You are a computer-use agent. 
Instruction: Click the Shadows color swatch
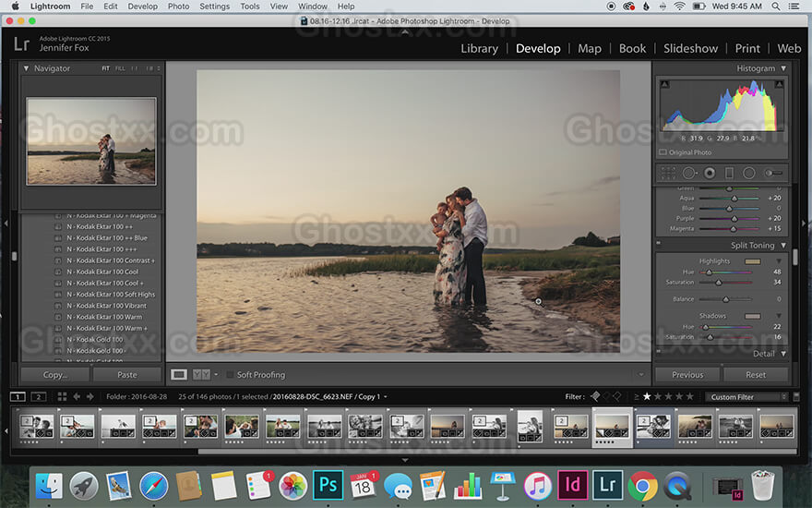752,316
